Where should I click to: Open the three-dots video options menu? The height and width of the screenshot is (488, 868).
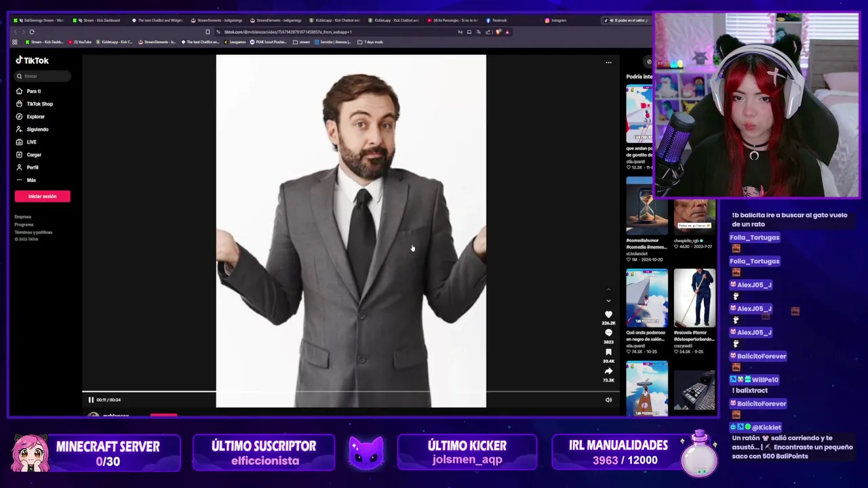608,62
